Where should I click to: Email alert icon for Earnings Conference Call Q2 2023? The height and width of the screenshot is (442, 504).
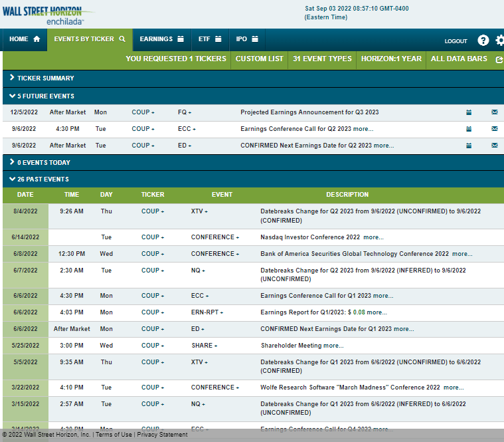coord(494,129)
